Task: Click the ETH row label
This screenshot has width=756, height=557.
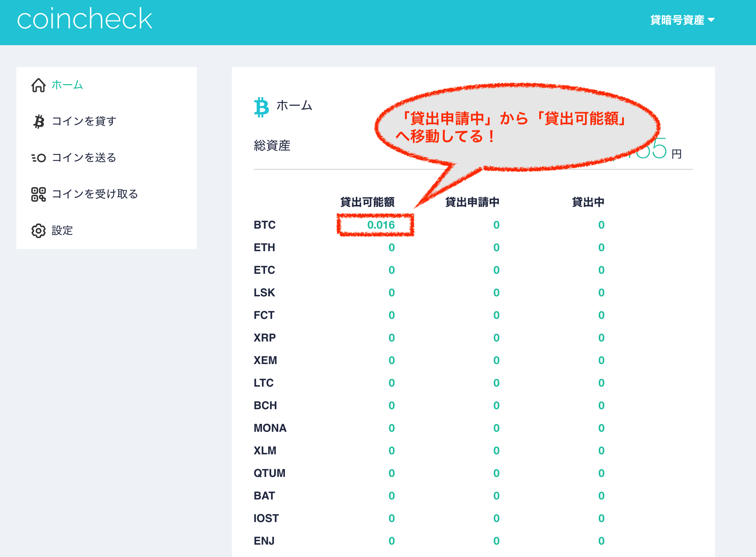Action: point(264,247)
